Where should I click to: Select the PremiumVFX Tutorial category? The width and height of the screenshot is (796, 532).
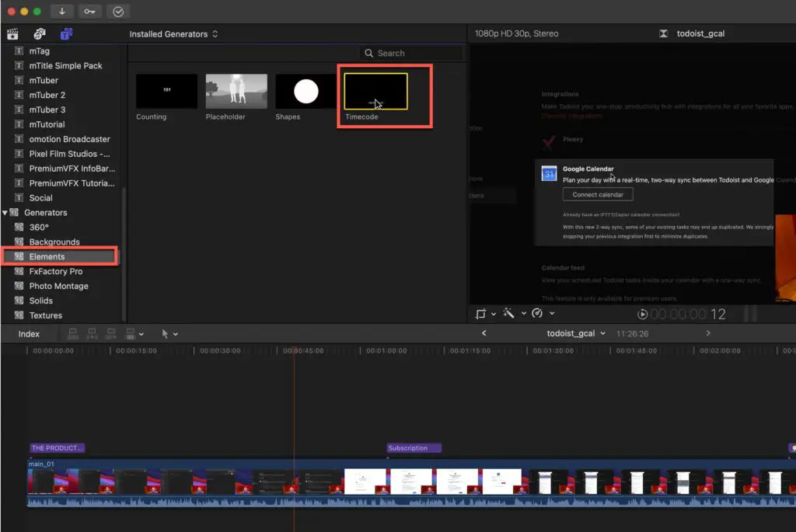(72, 183)
